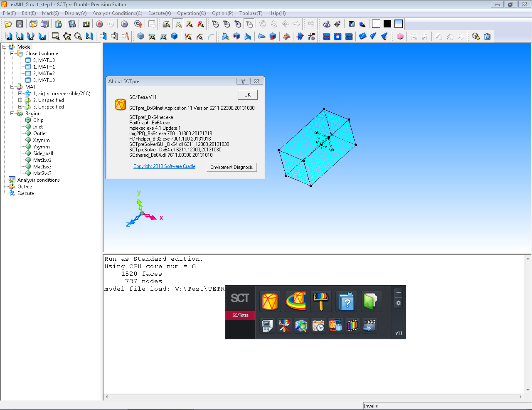532x410 pixels.
Task: Click the Open folder toolbar icon
Action: click(8, 24)
